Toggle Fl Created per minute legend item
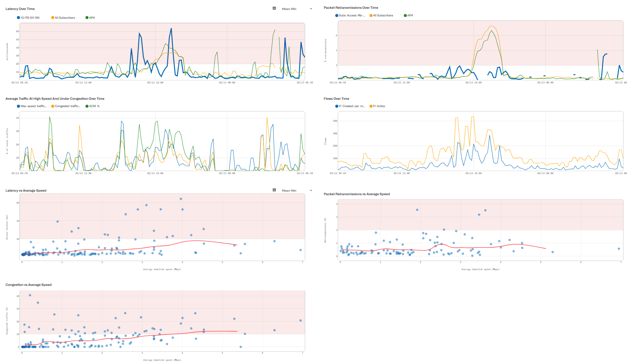 point(351,106)
